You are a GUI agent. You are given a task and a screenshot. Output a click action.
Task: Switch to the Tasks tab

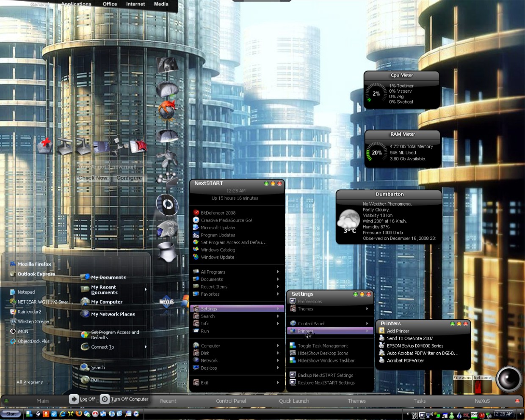(x=420, y=401)
